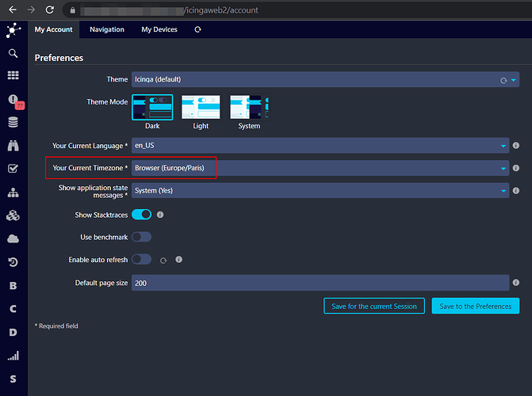Image resolution: width=532 pixels, height=396 pixels.
Task: Open the S sidebar menu item
Action: pos(13,379)
